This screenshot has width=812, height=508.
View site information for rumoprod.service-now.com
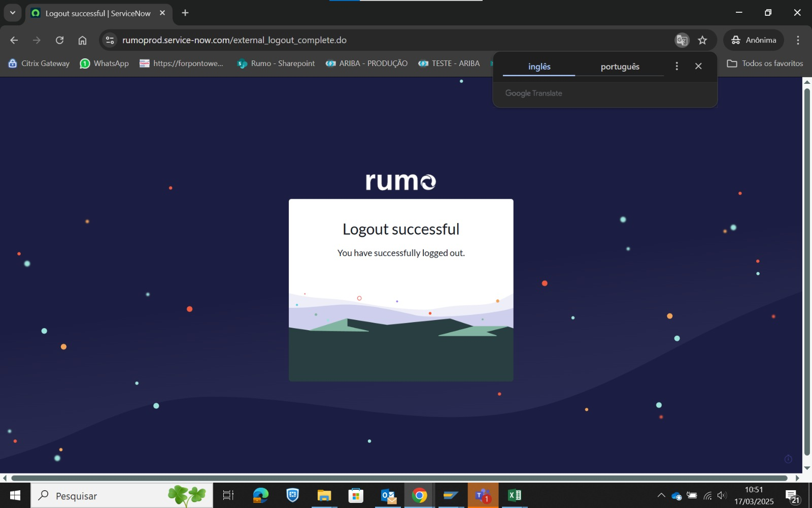(110, 40)
